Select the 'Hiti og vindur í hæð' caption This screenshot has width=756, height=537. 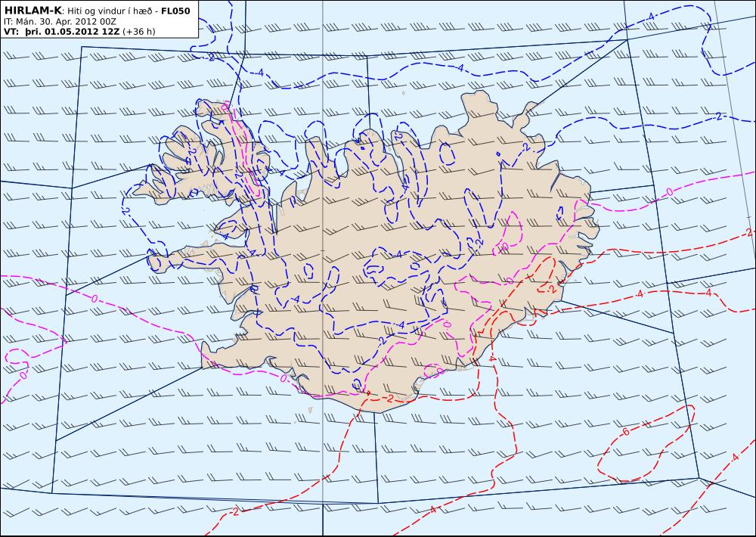[110, 11]
